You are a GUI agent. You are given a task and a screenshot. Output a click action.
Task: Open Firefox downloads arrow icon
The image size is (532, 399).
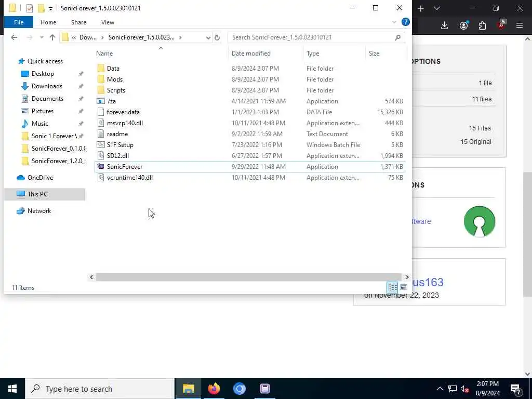[x=445, y=25]
